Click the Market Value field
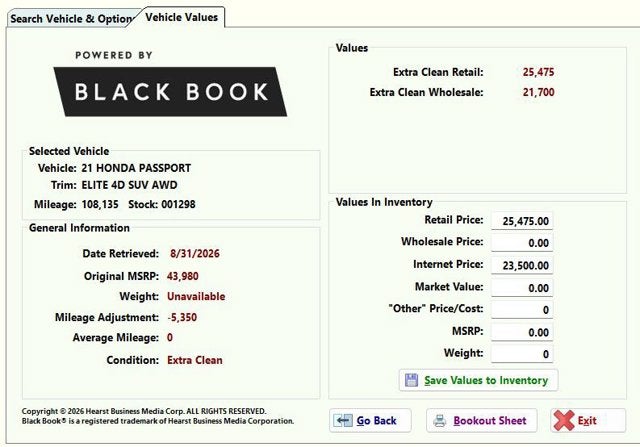The height and width of the screenshot is (447, 640). point(522,288)
